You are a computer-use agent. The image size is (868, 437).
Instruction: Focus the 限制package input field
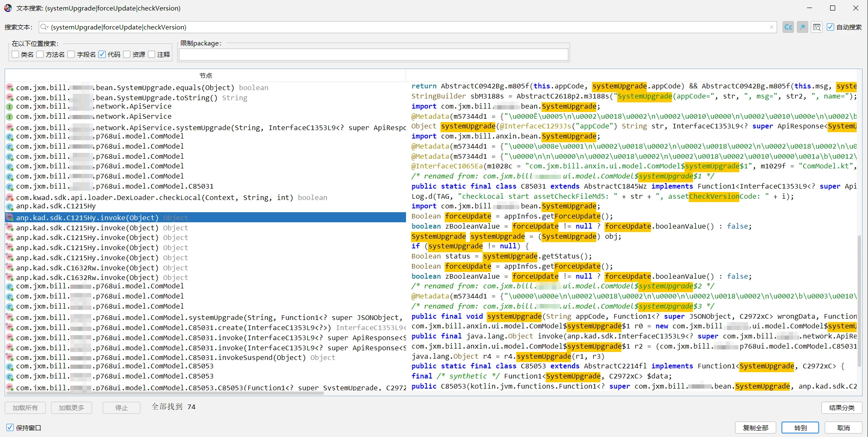click(x=374, y=55)
